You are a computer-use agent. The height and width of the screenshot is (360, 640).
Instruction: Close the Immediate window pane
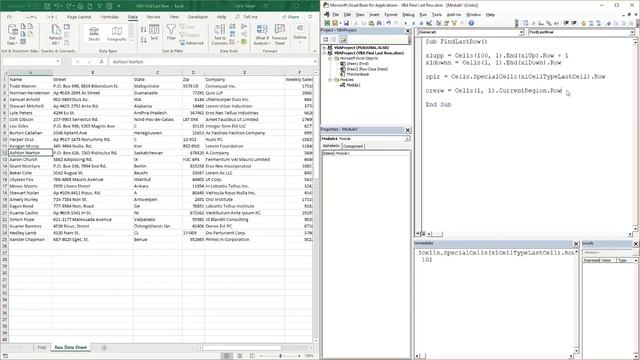tap(576, 244)
